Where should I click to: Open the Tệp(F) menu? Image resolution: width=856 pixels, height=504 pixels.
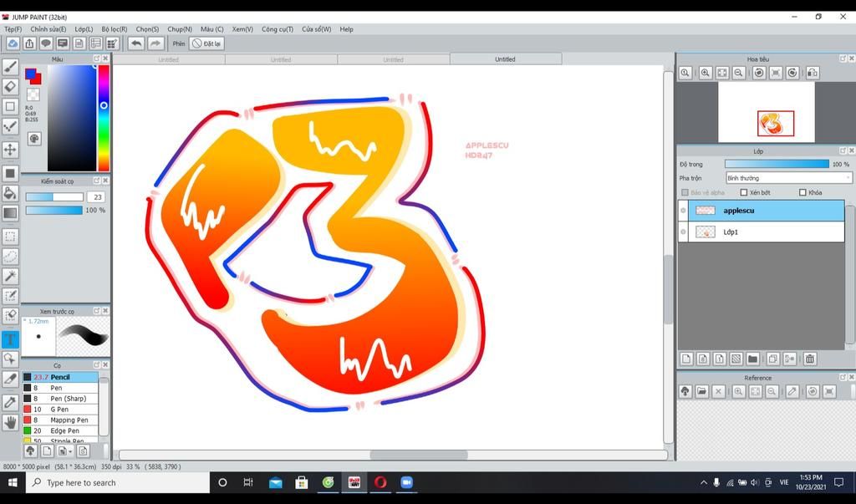(x=13, y=29)
